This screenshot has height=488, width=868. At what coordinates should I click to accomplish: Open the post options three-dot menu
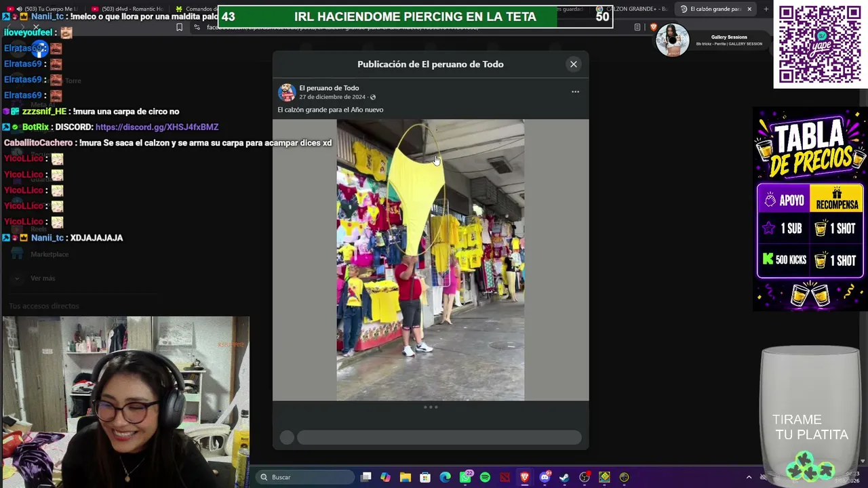(575, 91)
